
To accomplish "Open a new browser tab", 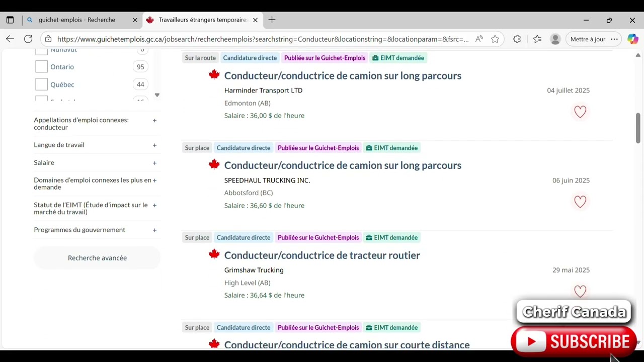I will [x=272, y=20].
